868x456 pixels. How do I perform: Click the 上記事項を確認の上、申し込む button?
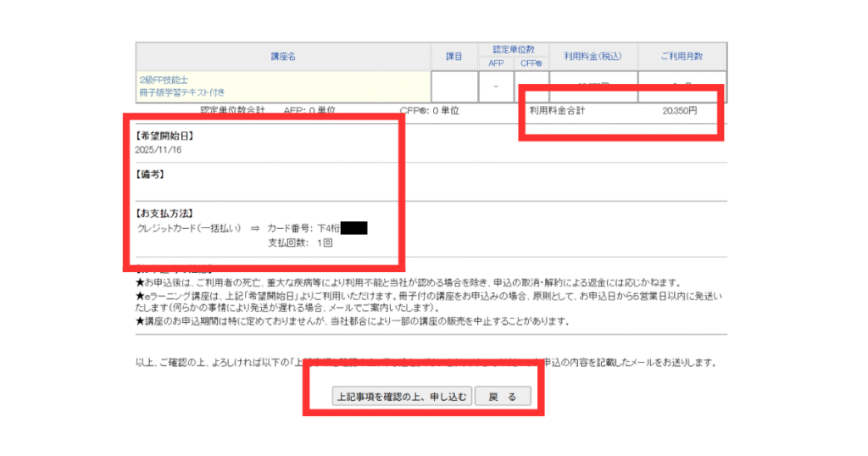click(401, 397)
